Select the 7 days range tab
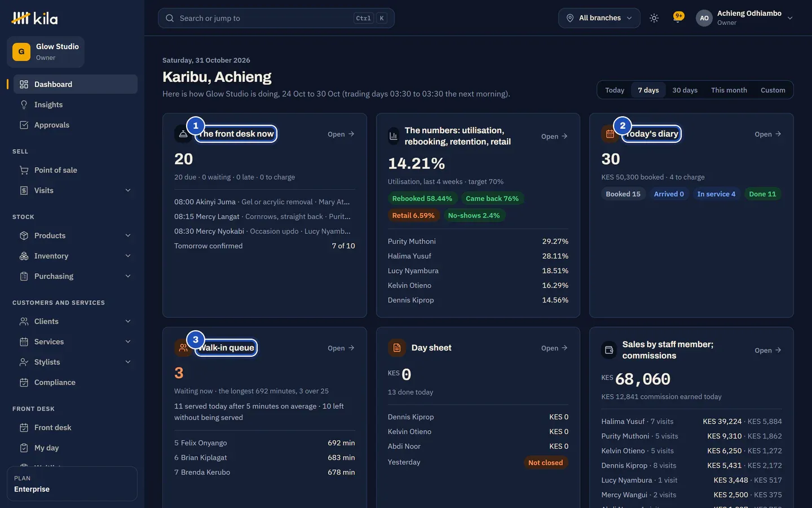This screenshot has width=812, height=508. tap(648, 90)
